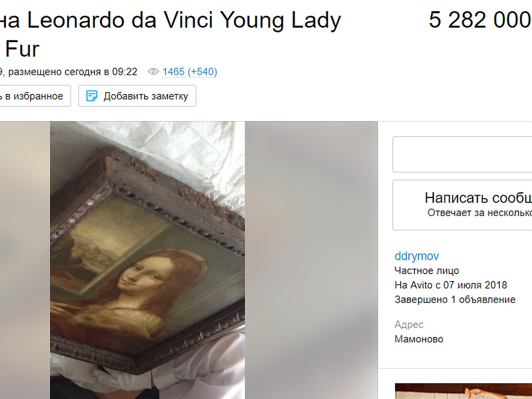
Task: Click the На Avito с 07 июля 2018 text
Action: pos(451,285)
